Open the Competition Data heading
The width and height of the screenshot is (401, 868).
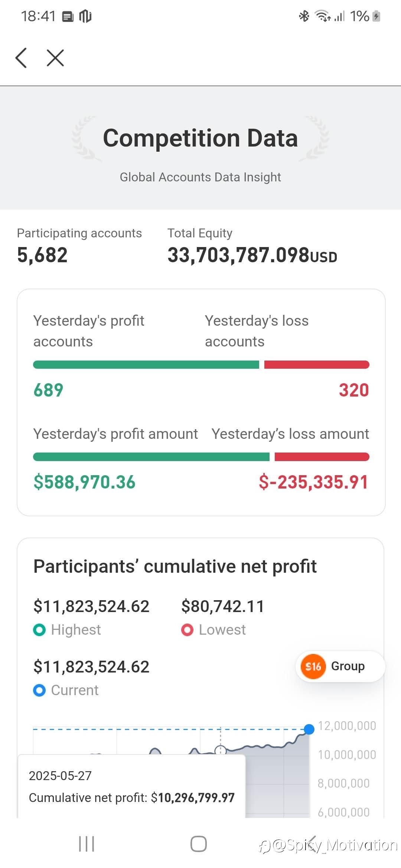click(200, 138)
